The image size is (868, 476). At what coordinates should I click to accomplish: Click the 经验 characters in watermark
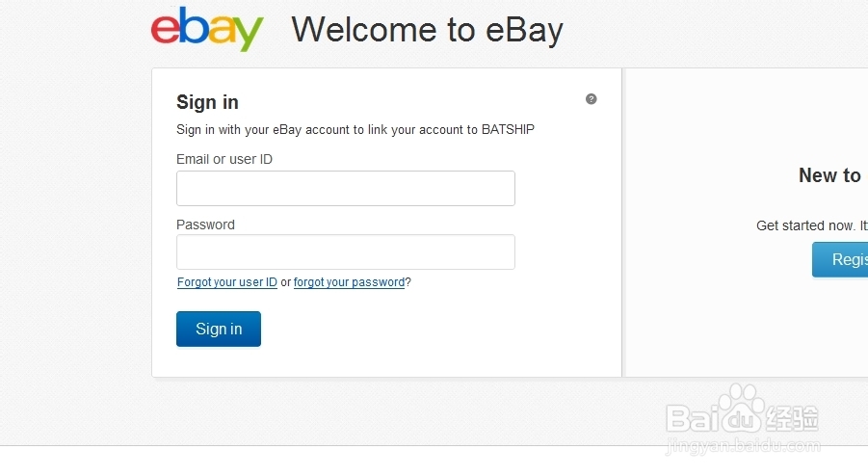click(792, 418)
